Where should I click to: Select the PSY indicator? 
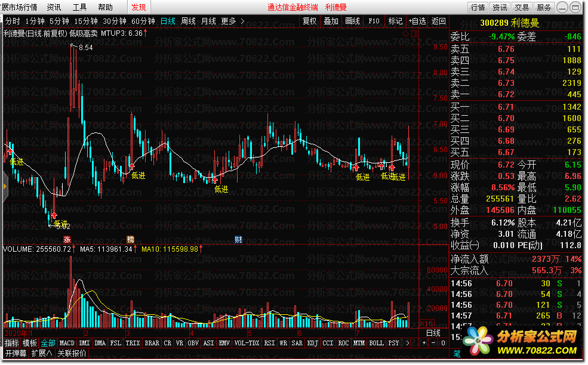393,343
